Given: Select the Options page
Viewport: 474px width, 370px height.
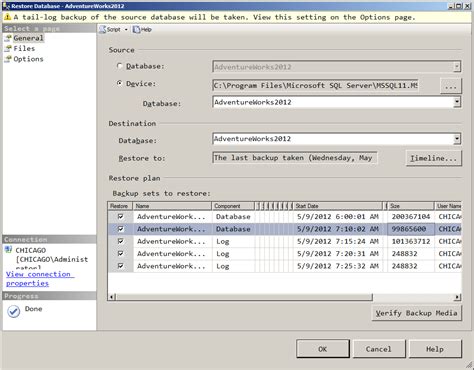Looking at the screenshot, I should click(x=28, y=59).
